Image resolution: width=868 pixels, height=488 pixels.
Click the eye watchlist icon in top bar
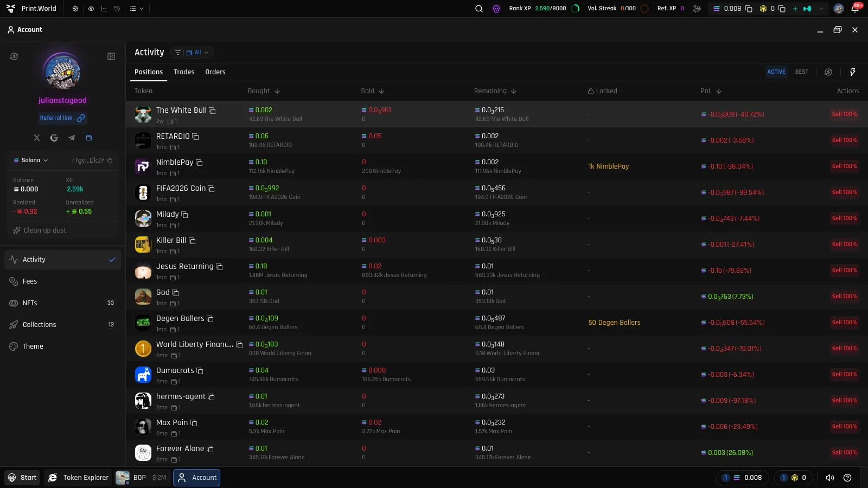tap(91, 9)
